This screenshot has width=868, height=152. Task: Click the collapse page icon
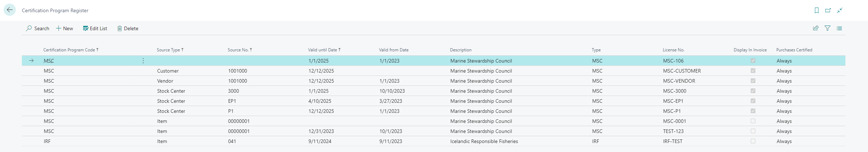(840, 10)
